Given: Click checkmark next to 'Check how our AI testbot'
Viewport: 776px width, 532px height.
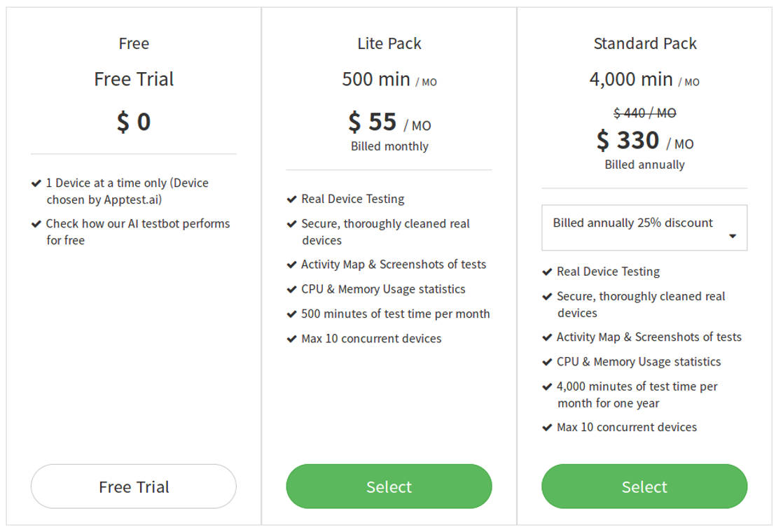Looking at the screenshot, I should coord(36,224).
